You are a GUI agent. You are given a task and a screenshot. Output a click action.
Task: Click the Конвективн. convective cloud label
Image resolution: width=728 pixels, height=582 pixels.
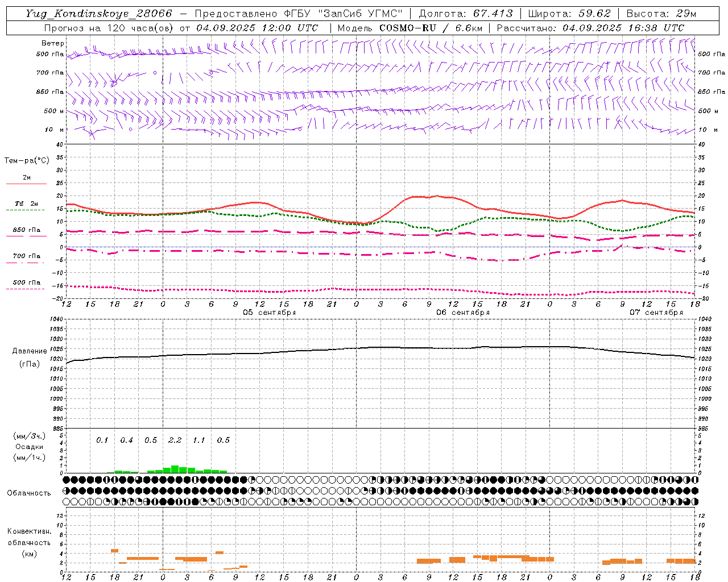click(29, 531)
